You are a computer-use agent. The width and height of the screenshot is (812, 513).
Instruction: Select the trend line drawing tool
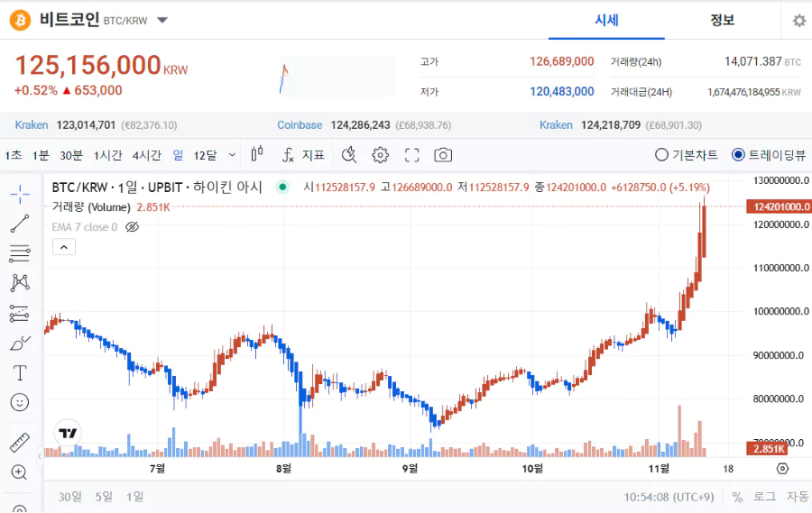(x=20, y=224)
